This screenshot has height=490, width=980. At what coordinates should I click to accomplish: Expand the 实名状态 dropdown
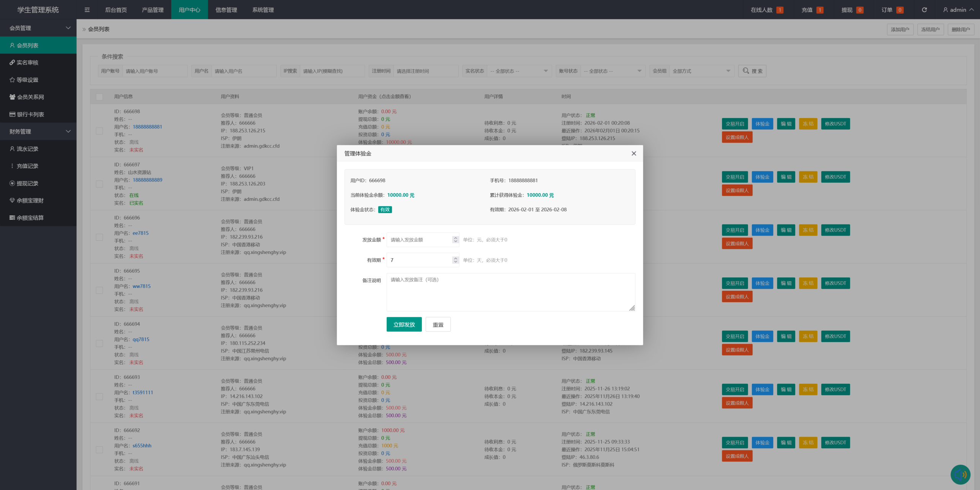(519, 71)
